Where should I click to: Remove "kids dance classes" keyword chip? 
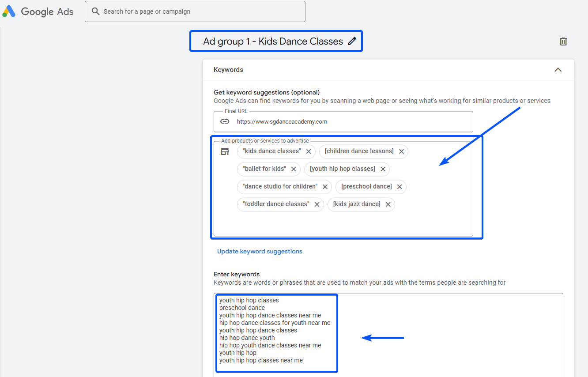[x=309, y=151]
